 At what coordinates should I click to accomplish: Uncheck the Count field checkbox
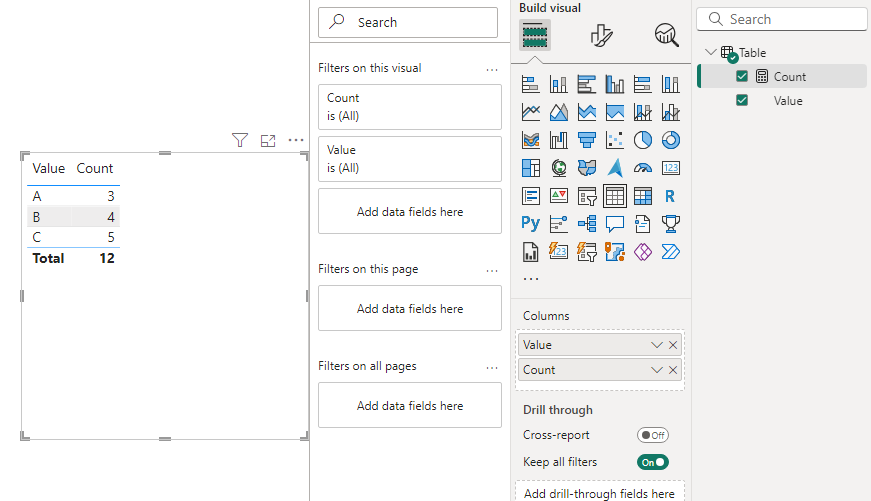tap(742, 76)
